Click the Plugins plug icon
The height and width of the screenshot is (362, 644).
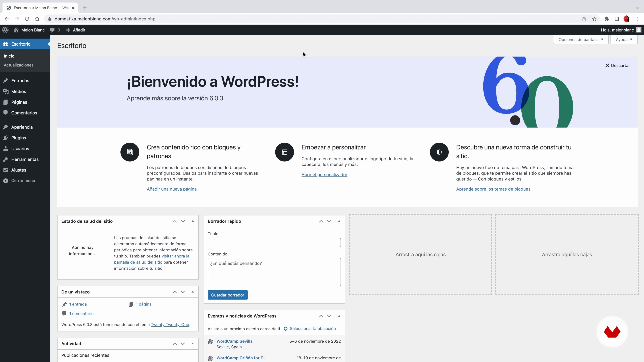click(x=6, y=138)
